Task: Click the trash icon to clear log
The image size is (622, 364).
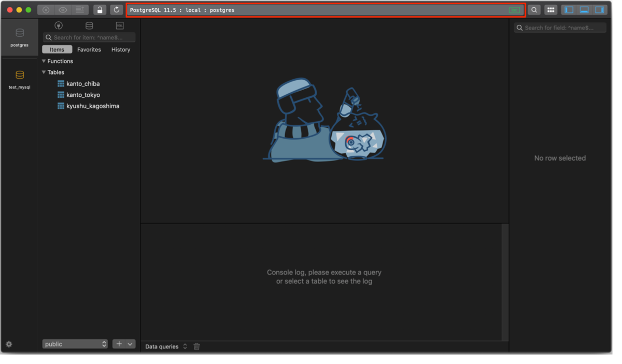Action: 196,347
